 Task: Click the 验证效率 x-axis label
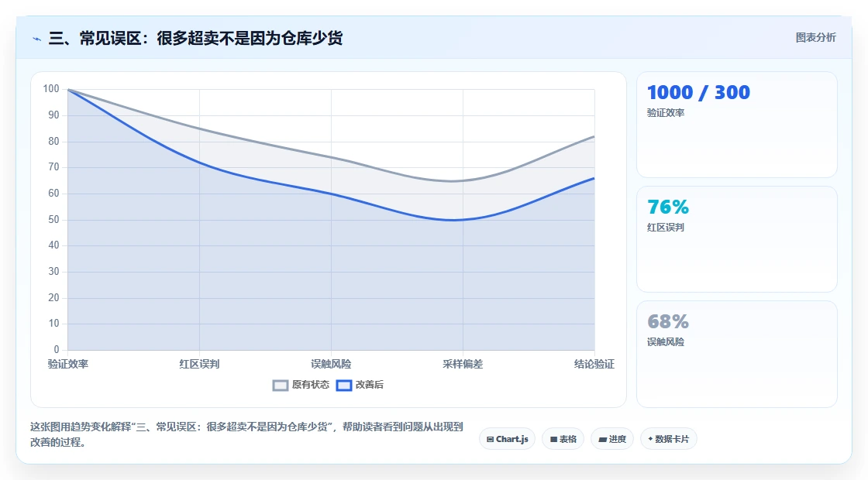click(68, 364)
